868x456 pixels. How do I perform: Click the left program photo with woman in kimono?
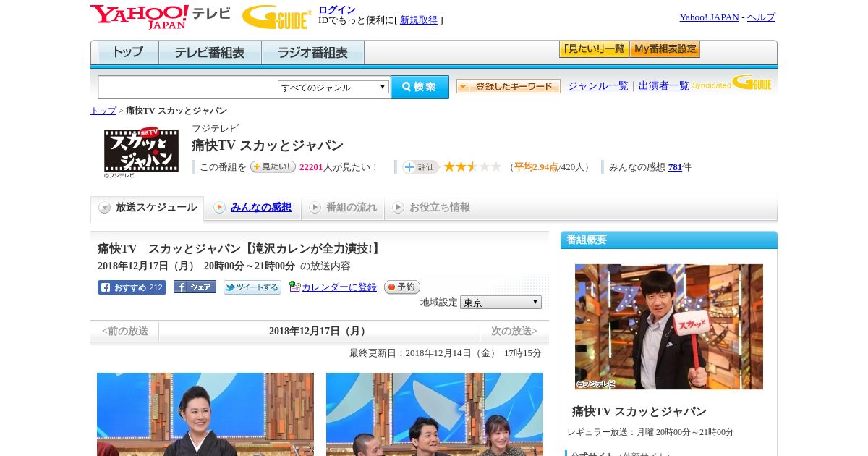tap(205, 414)
